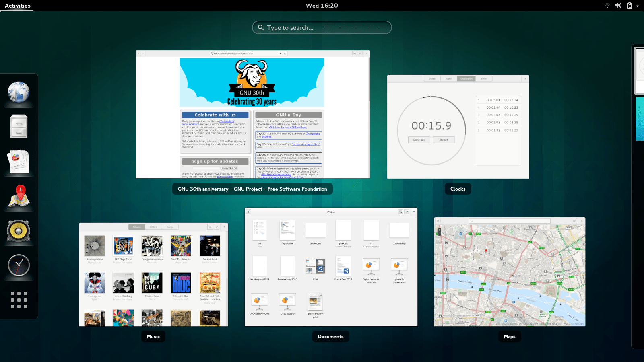
Task: Click the search icon in the Music window
Action: [210, 227]
